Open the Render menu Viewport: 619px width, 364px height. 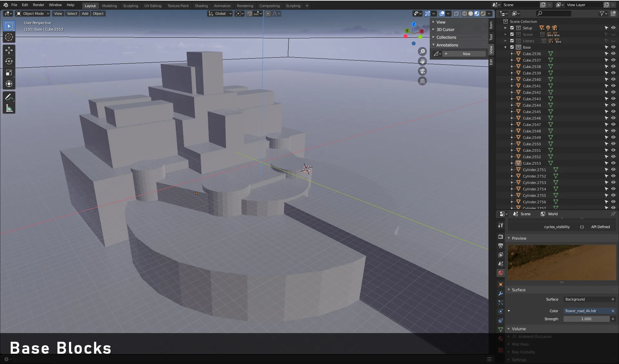click(38, 5)
